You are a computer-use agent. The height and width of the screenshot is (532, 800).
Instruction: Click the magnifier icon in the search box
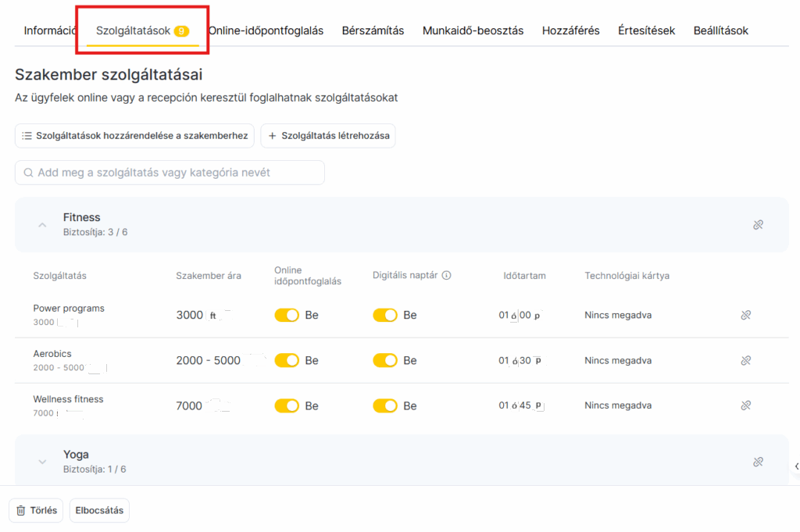click(29, 173)
